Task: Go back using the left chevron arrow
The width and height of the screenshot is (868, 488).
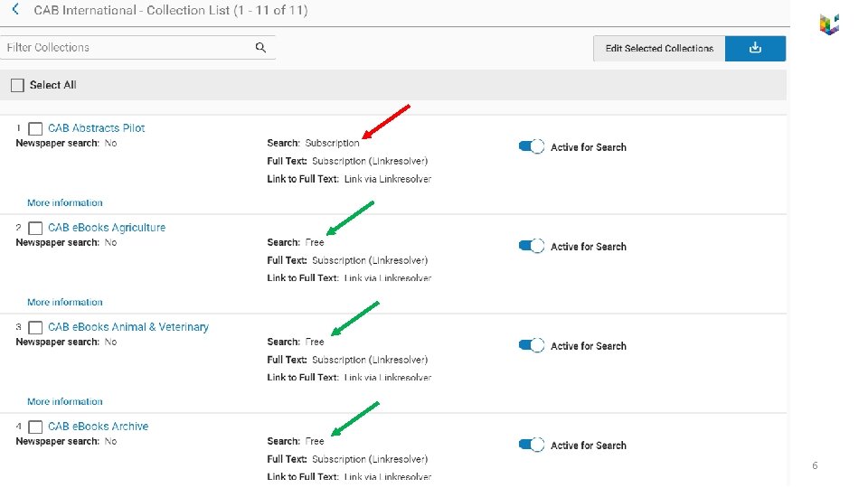Action: click(x=15, y=9)
